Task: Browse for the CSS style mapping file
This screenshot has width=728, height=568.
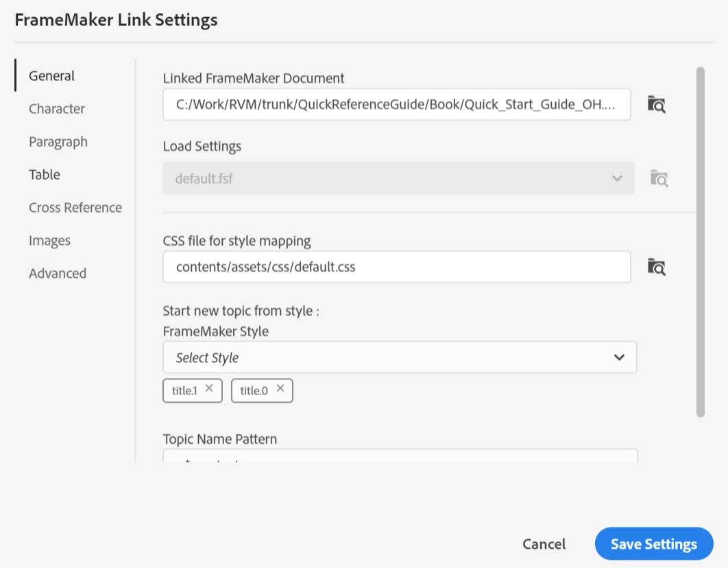Action: [657, 267]
